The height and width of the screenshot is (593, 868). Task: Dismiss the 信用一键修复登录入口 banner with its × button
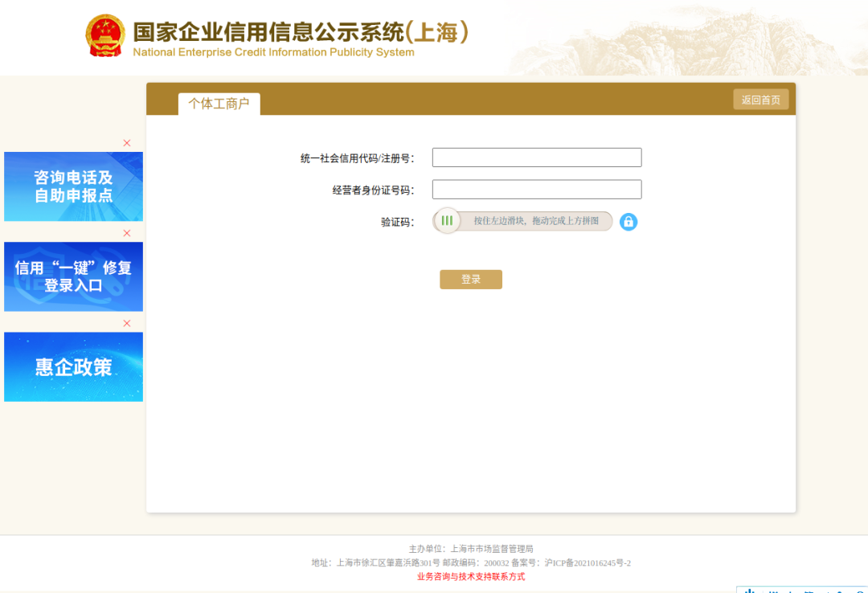click(126, 232)
